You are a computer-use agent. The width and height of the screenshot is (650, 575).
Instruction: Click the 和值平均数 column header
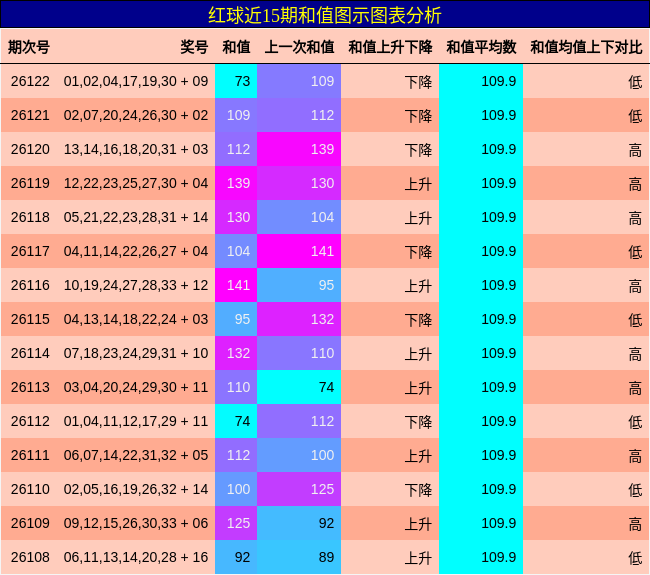[481, 47]
